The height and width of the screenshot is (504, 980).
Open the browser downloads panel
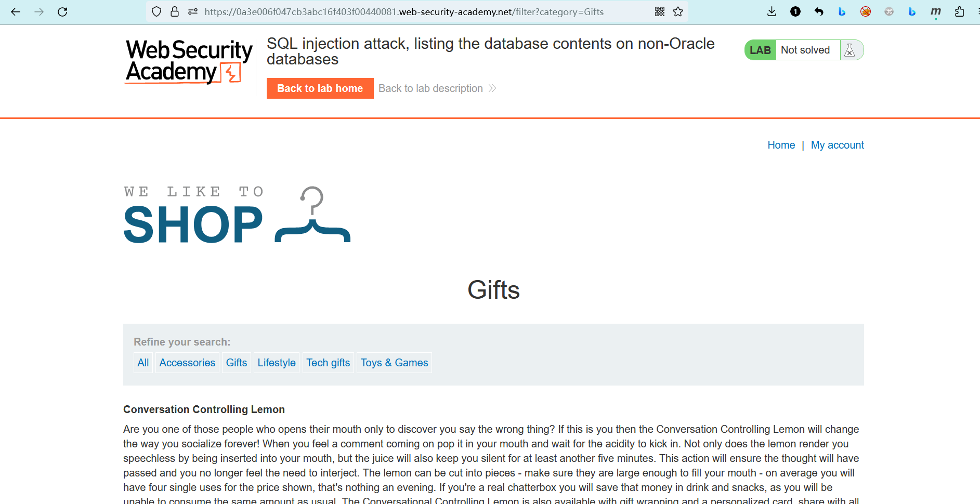pos(772,12)
